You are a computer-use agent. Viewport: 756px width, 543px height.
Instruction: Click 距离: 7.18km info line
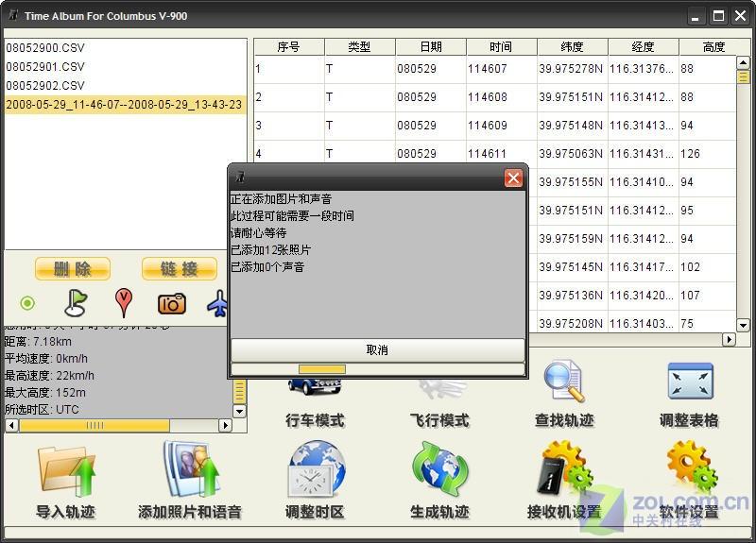(38, 342)
